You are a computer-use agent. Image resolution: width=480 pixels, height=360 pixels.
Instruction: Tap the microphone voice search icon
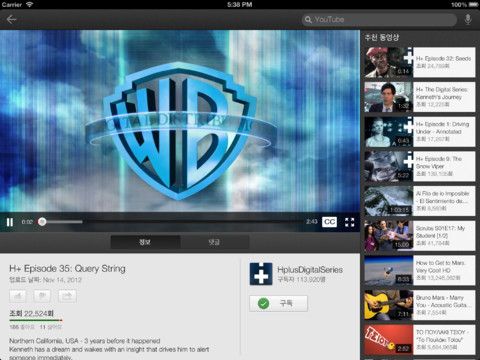(468, 20)
